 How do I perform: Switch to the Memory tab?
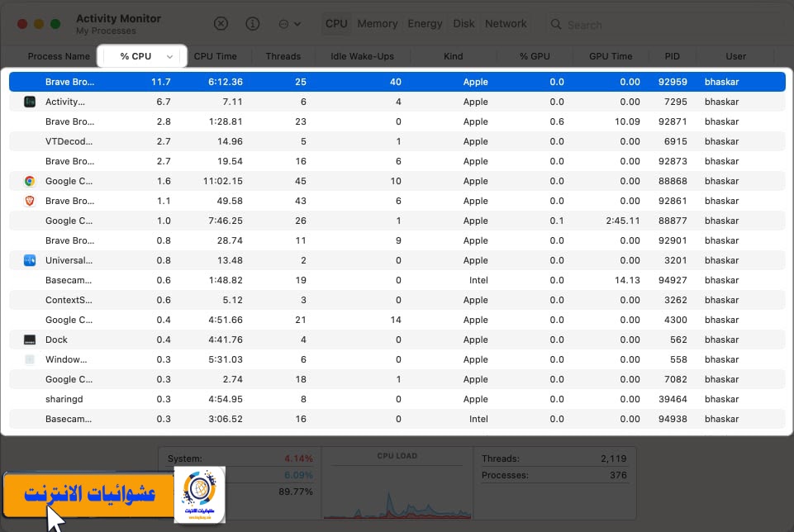378,24
